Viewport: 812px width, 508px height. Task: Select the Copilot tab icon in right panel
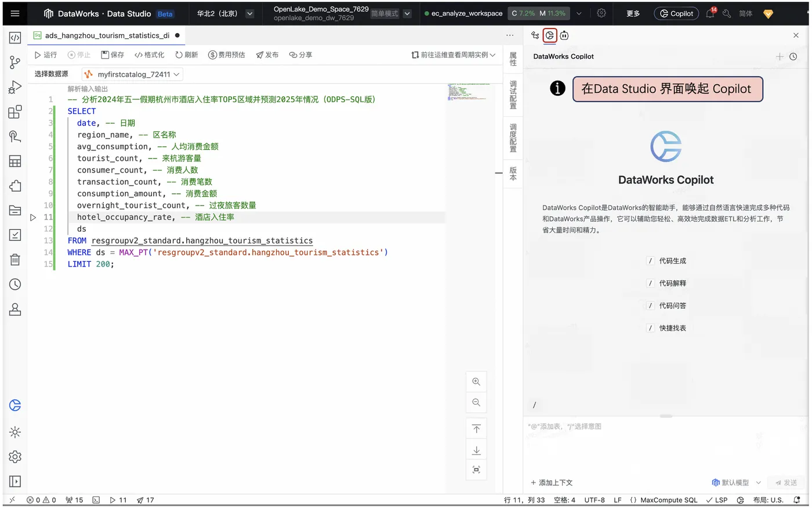tap(550, 35)
